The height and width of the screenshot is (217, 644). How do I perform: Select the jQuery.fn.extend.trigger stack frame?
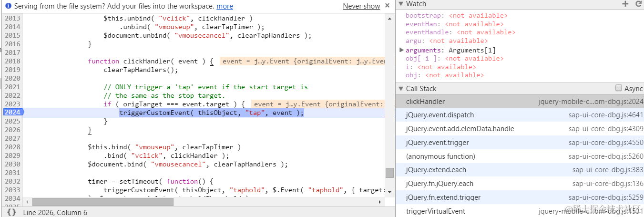[520, 197]
